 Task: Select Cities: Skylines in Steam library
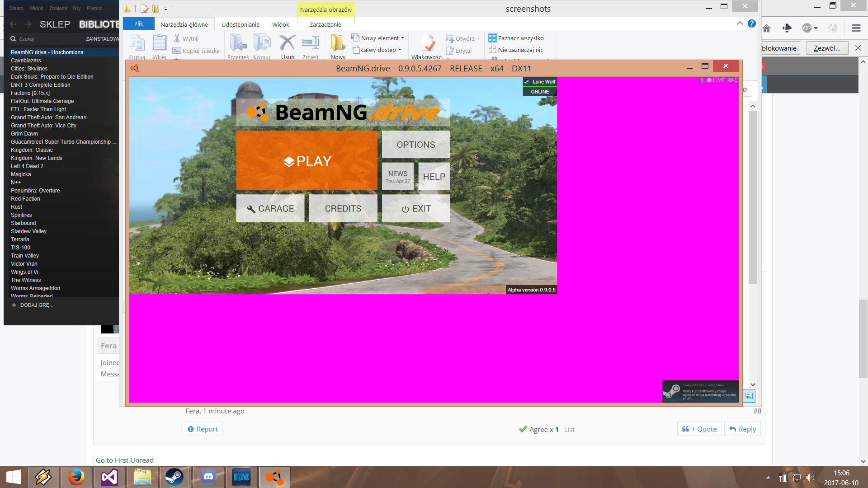(29, 69)
